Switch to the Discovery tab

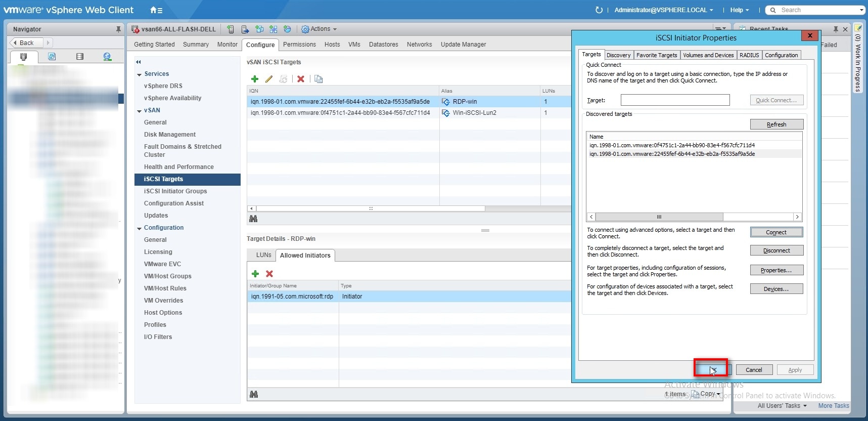(618, 55)
